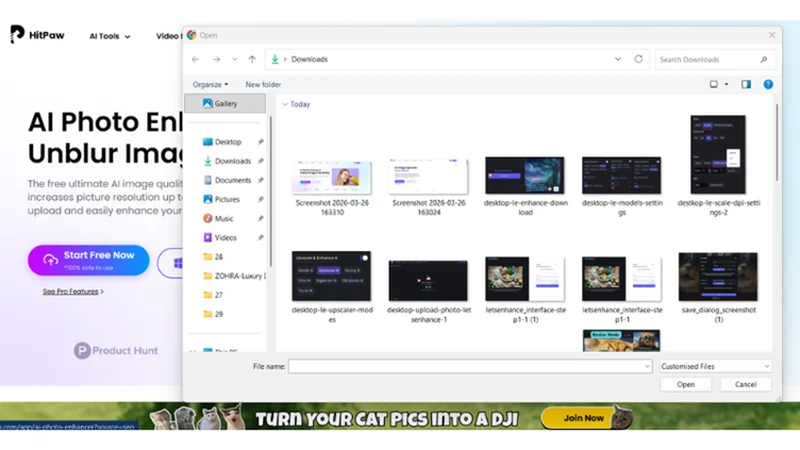Image resolution: width=800 pixels, height=450 pixels.
Task: Select desktop-le-models-settings file
Action: (x=622, y=186)
